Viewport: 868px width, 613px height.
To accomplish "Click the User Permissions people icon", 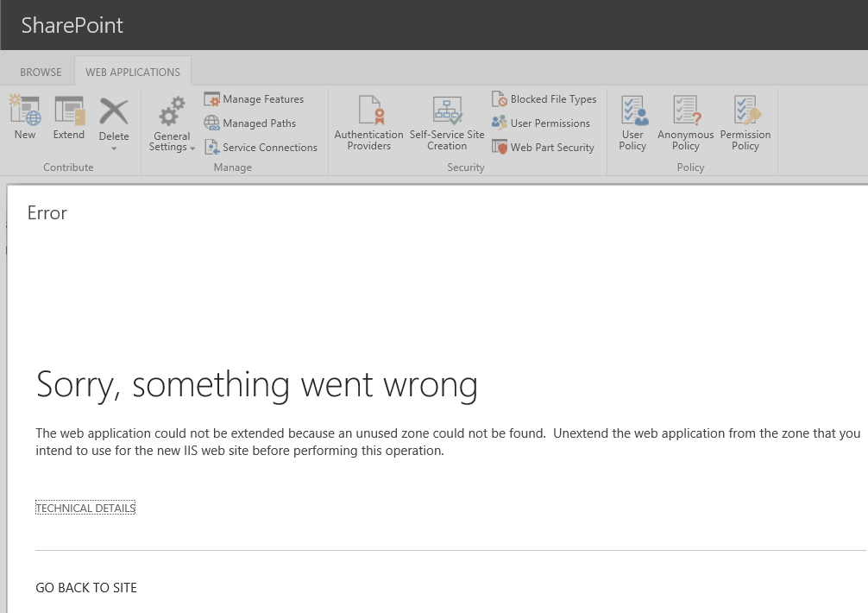I will 500,123.
